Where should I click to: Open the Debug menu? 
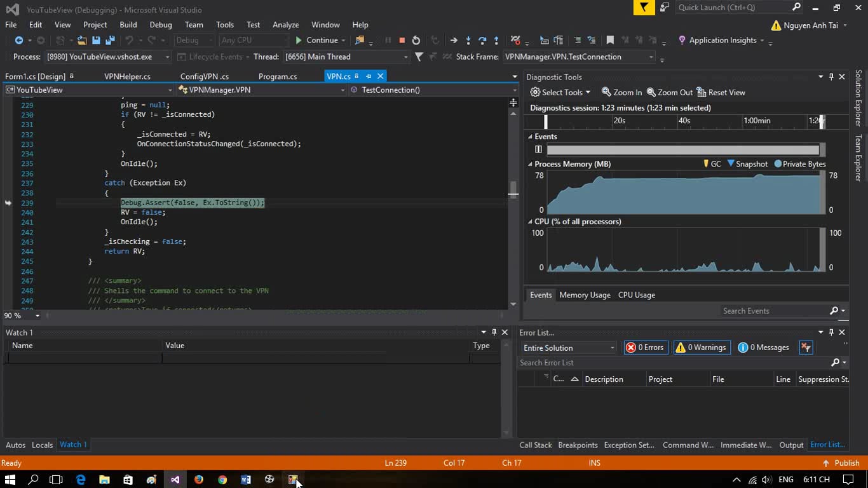click(161, 25)
